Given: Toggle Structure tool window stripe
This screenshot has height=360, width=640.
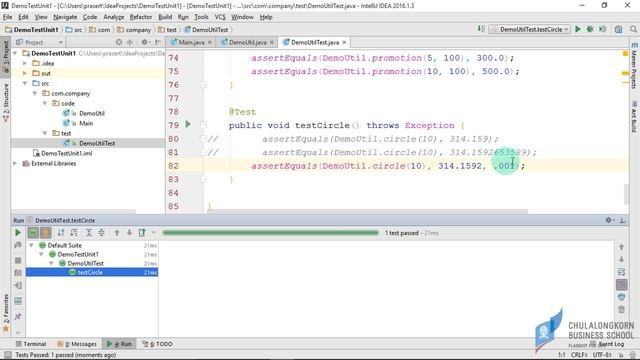Looking at the screenshot, I should tap(5, 102).
